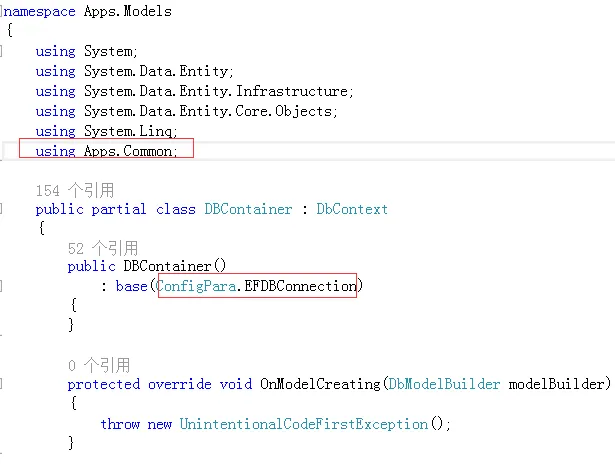Image resolution: width=615 pixels, height=465 pixels.
Task: Open the 154 个引用 code lens link
Action: [75, 190]
